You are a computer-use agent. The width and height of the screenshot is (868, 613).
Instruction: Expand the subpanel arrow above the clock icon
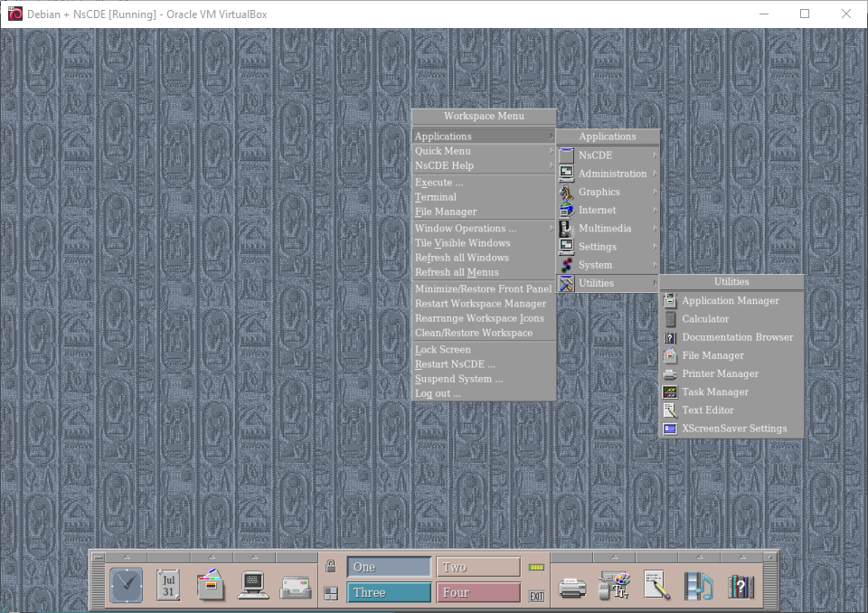pos(126,555)
